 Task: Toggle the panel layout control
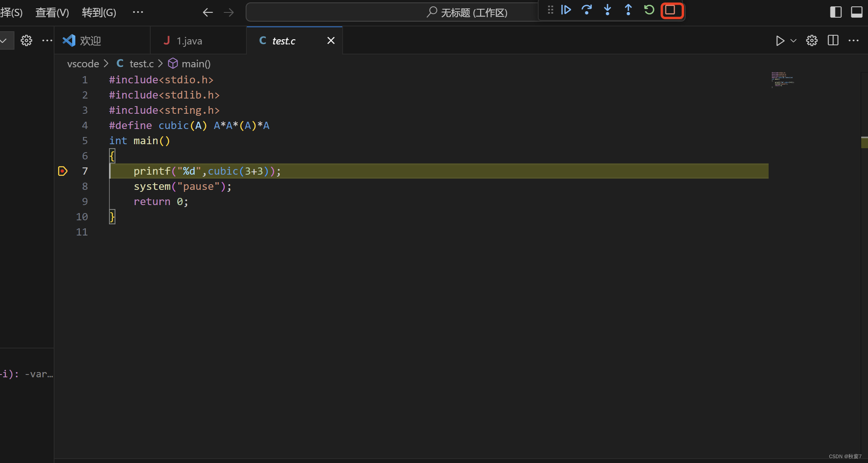pyautogui.click(x=857, y=12)
